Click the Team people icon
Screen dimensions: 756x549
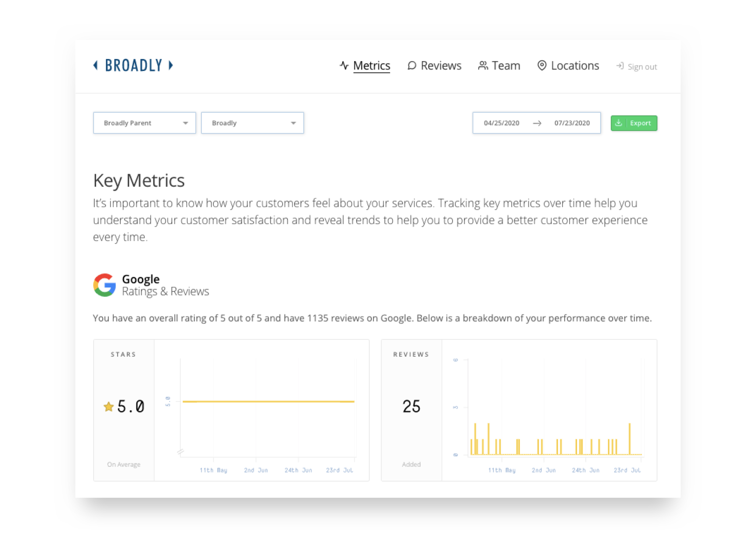coord(483,65)
